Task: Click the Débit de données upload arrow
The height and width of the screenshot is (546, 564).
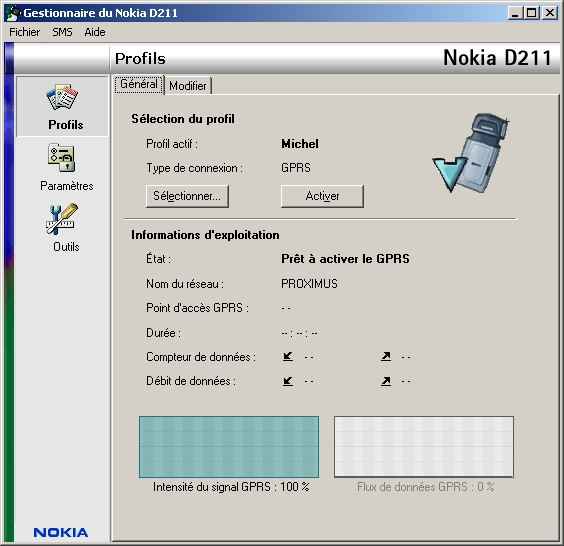Action: pyautogui.click(x=386, y=381)
